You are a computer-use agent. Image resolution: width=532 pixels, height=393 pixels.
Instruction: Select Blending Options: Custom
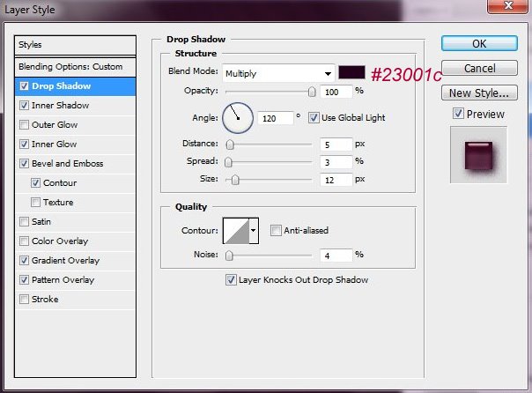70,67
